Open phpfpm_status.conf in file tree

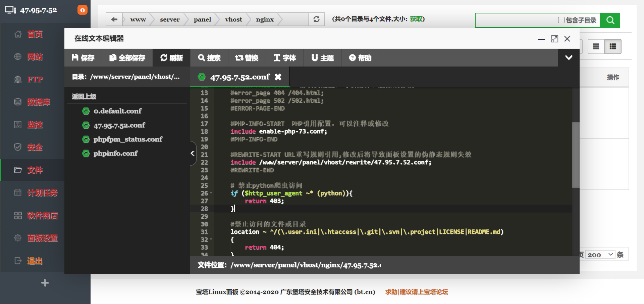128,139
